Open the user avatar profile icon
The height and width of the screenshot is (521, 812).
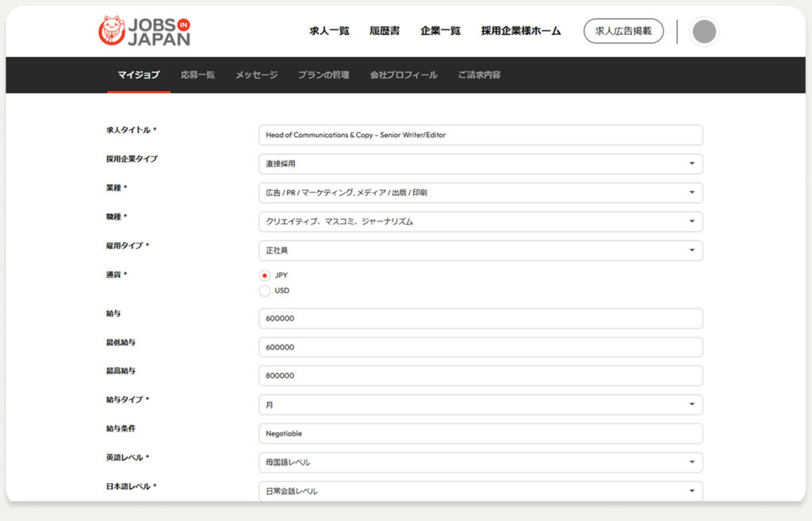tap(704, 32)
